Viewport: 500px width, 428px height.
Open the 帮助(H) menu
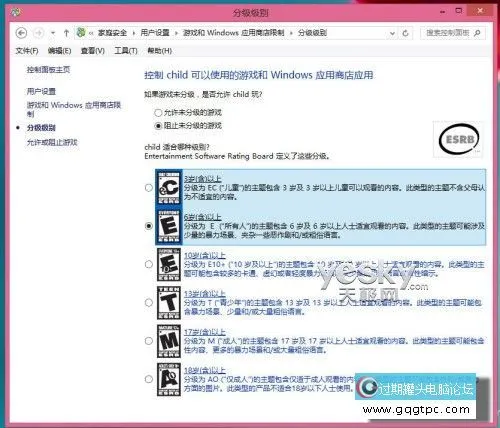(160, 51)
